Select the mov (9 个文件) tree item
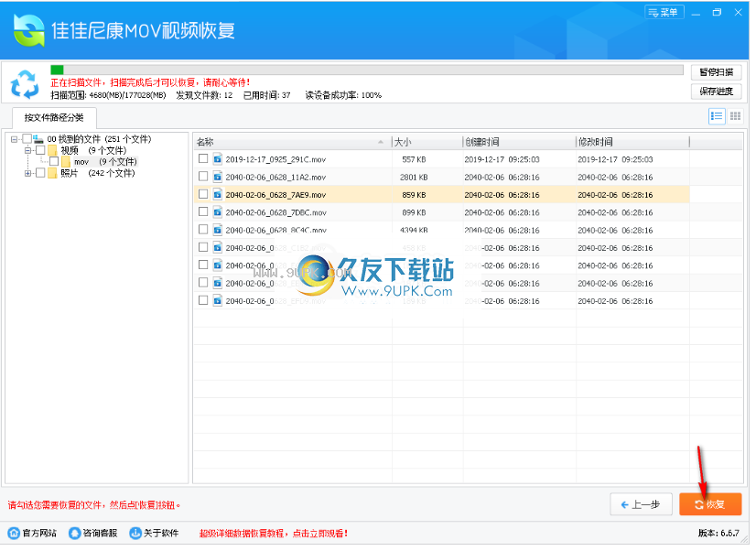The image size is (756, 551). click(105, 161)
